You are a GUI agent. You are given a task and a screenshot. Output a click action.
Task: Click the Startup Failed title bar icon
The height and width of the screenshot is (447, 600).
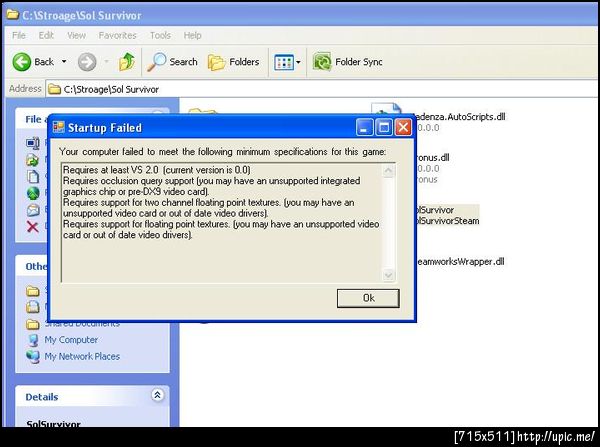click(59, 127)
